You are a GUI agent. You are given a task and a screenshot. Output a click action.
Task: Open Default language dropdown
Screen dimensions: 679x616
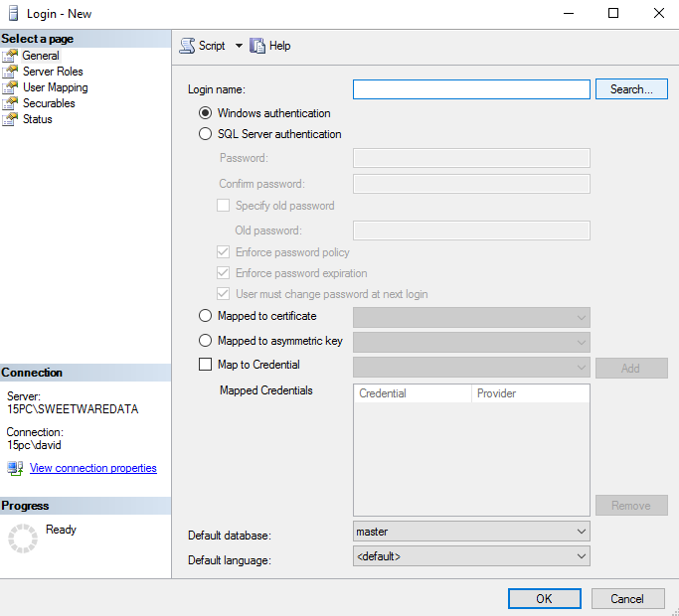[471, 556]
